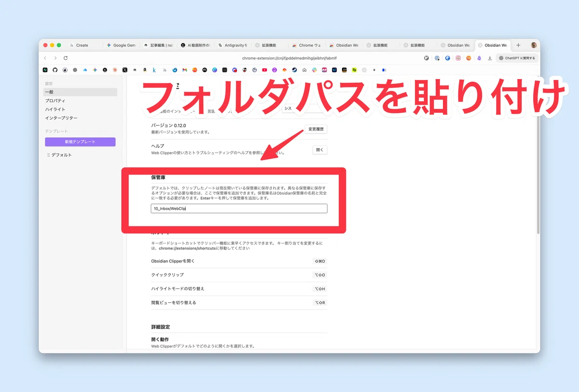This screenshot has width=579, height=392.
Task: Click the ChatGPT に質問する button
Action: click(x=517, y=58)
